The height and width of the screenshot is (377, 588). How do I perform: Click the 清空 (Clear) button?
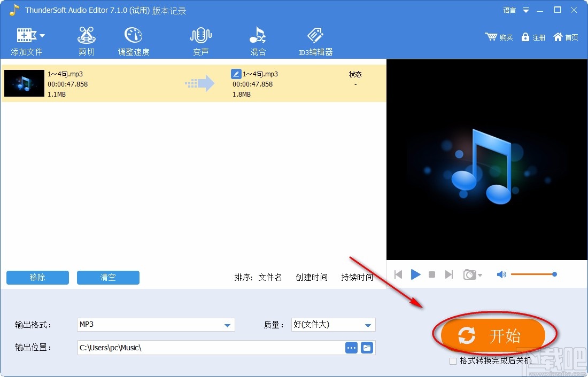click(x=108, y=278)
